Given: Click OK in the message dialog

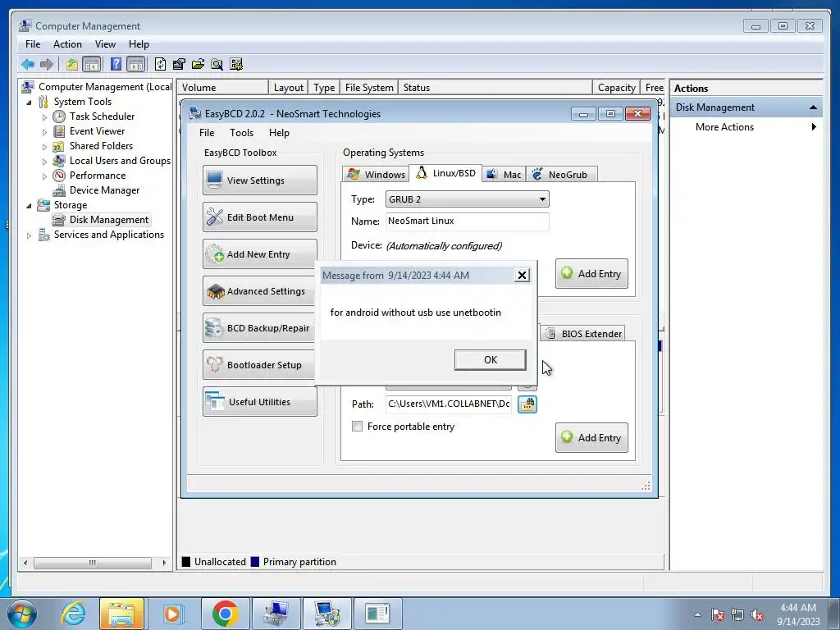Looking at the screenshot, I should tap(491, 360).
